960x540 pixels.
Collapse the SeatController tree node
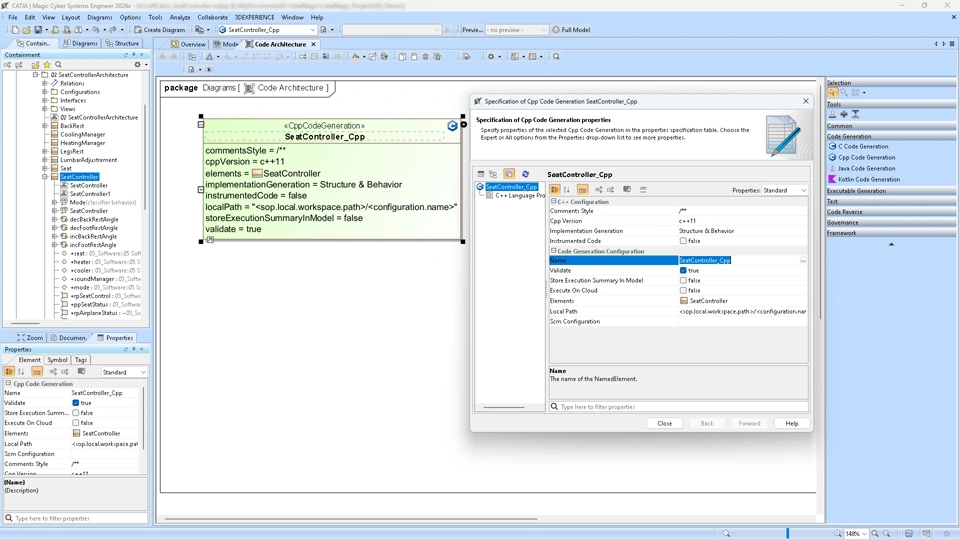[x=45, y=176]
